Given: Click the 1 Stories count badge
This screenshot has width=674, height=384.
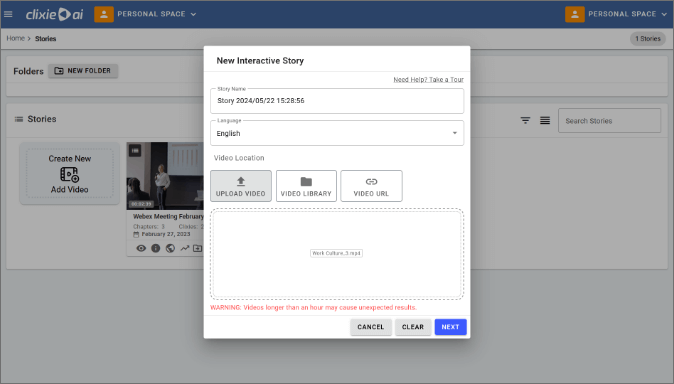Looking at the screenshot, I should [x=648, y=39].
